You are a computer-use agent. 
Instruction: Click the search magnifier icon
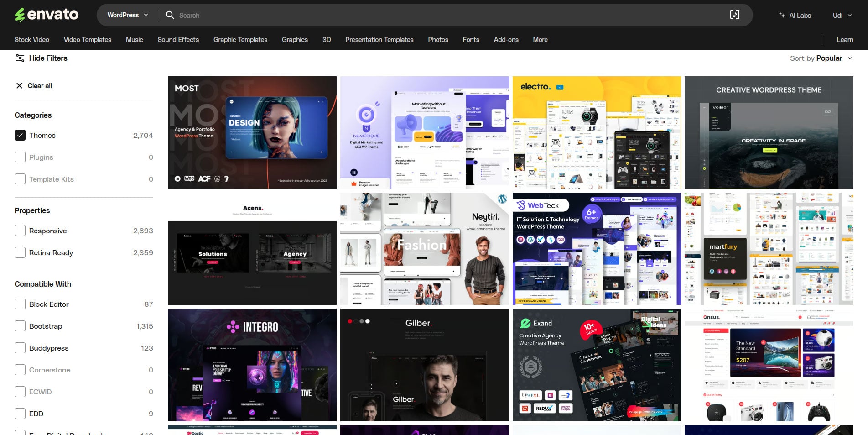[x=170, y=15]
